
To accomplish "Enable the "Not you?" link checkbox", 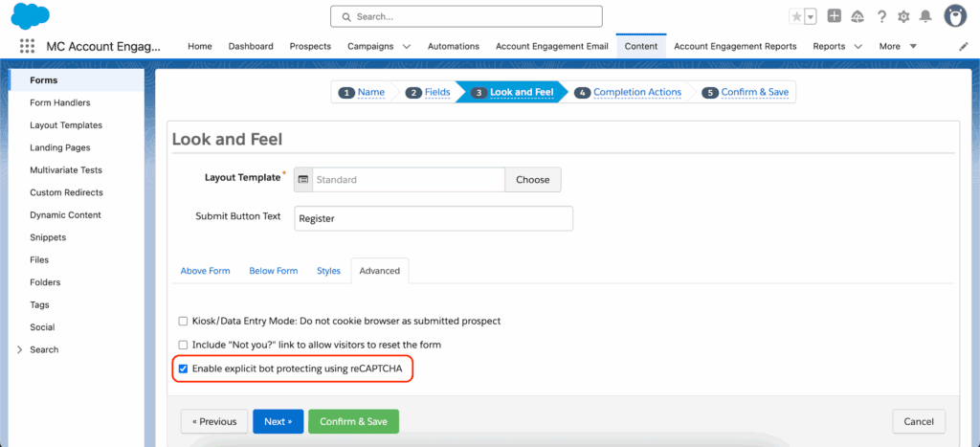I will click(183, 346).
